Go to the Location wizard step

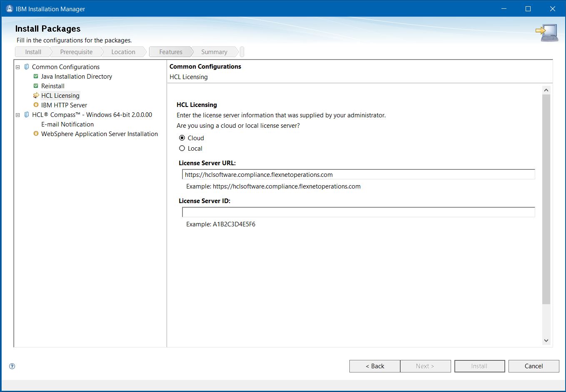[123, 52]
